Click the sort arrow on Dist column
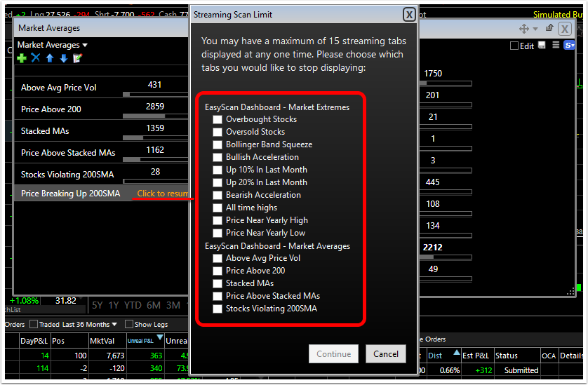The image size is (588, 385). point(456,352)
